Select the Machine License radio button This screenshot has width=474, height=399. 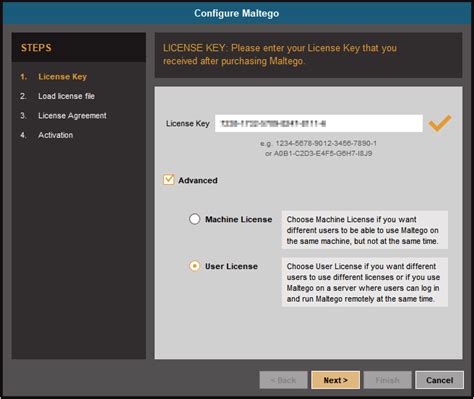(x=195, y=219)
